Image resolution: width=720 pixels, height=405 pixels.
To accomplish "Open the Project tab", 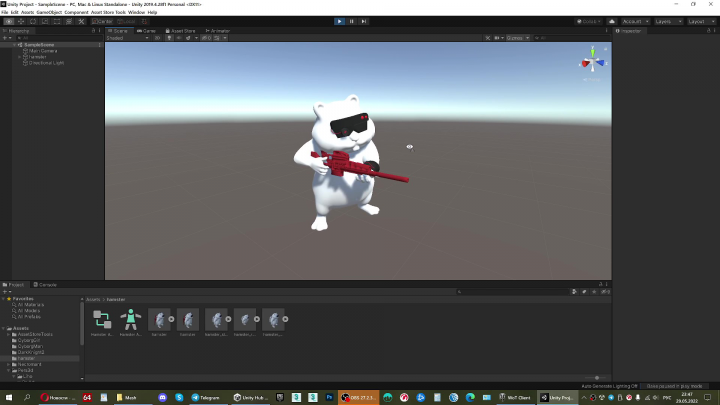I will point(14,285).
